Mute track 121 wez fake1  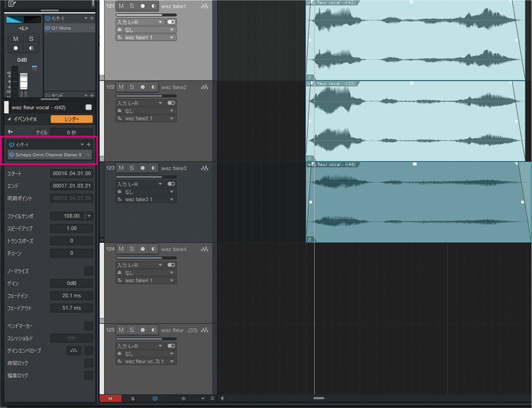[x=121, y=6]
